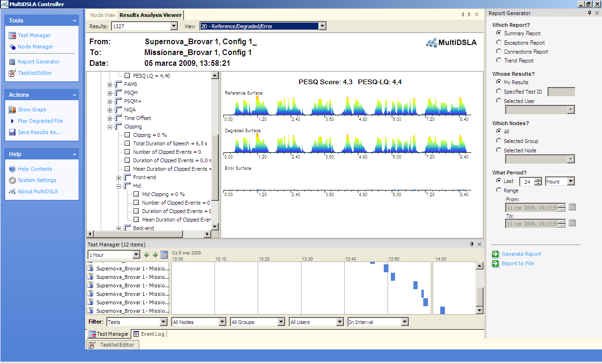
Task: Click the green Export to File icon
Action: tap(495, 263)
